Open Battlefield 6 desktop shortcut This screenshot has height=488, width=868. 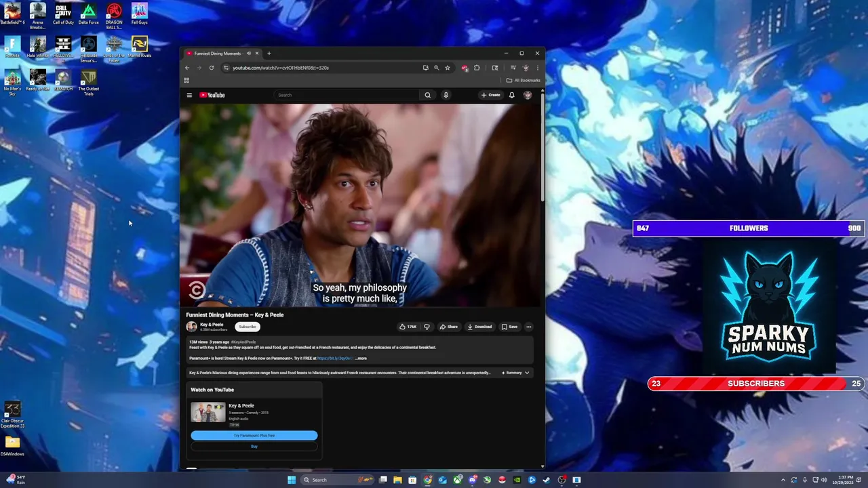(12, 14)
